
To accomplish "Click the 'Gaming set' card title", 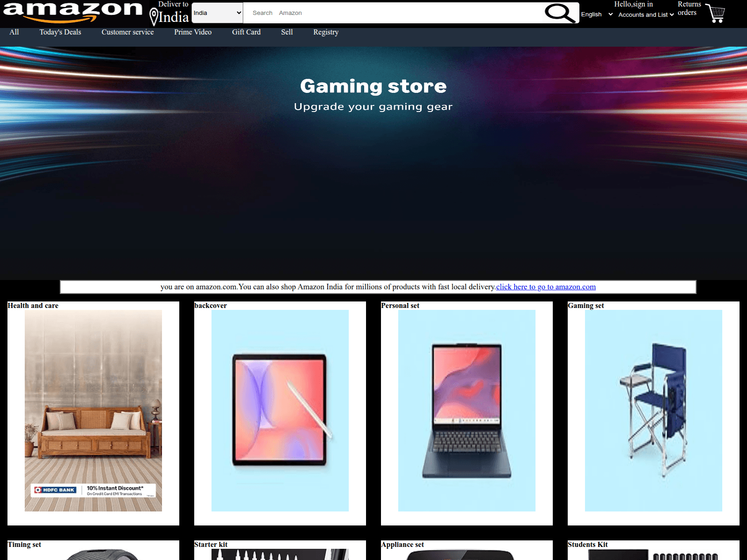I will pyautogui.click(x=586, y=306).
